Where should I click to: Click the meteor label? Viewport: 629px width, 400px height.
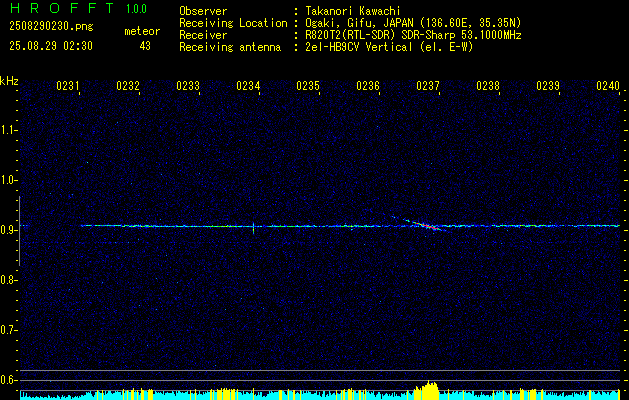click(142, 31)
